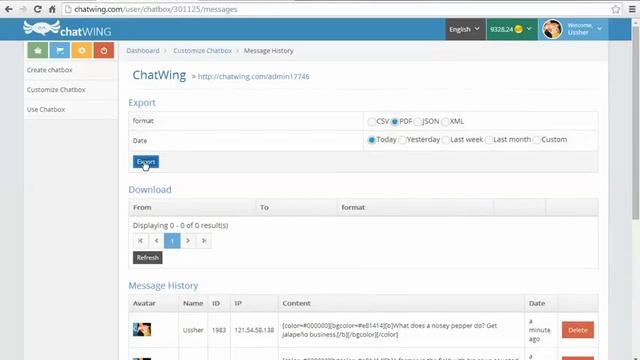640x360 pixels.
Task: Go to Dashboard breadcrumb
Action: point(143,51)
